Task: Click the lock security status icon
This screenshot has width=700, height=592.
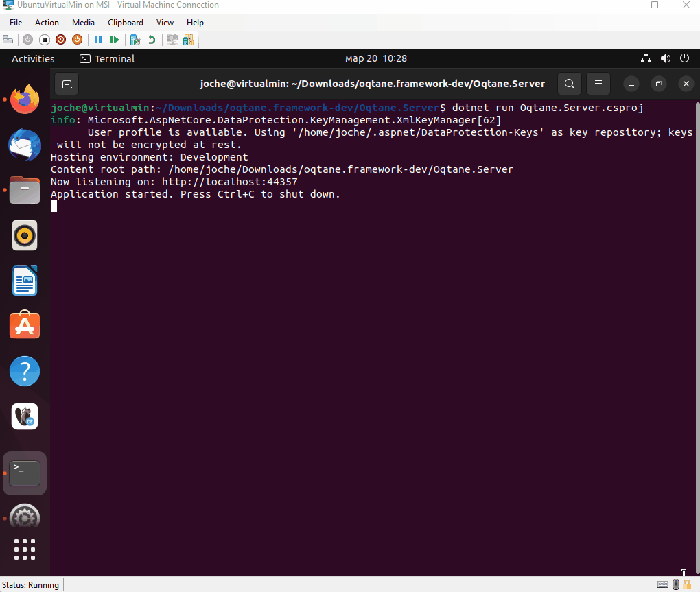Action: pos(687,584)
